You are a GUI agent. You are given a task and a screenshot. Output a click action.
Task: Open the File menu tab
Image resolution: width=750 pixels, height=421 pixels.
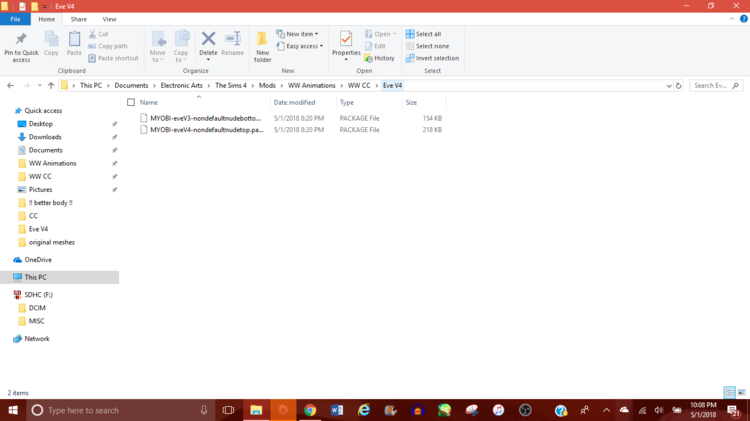(x=15, y=19)
